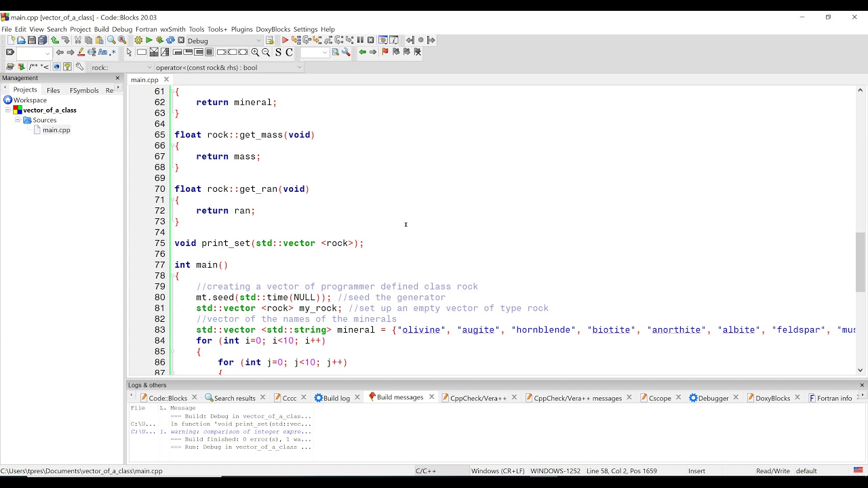
Task: Toggle the red bookmark flag
Action: coord(385,52)
